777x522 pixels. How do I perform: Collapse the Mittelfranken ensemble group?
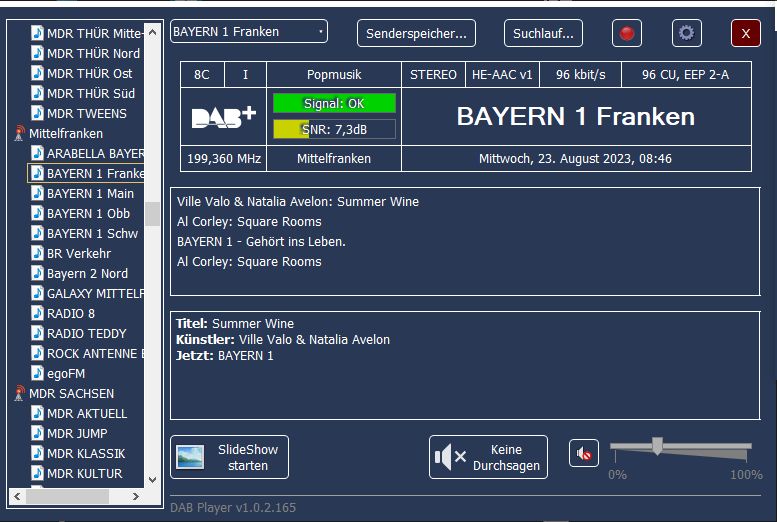66,133
